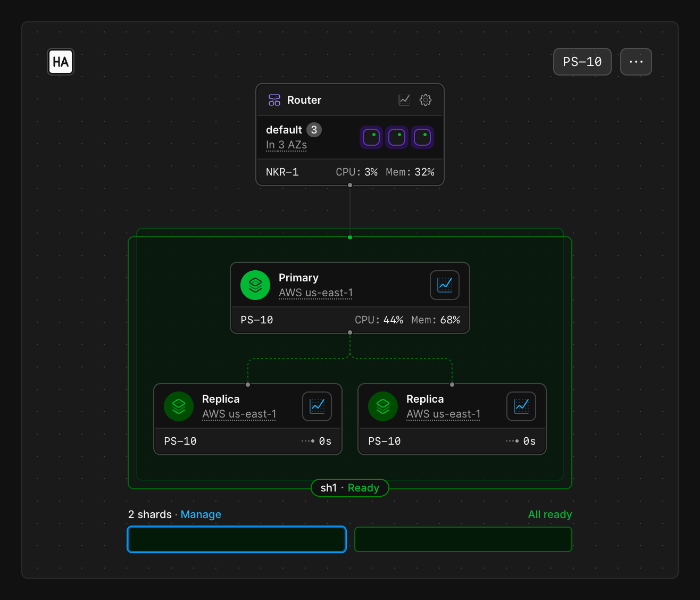The height and width of the screenshot is (600, 700).
Task: Click the right Replica database icon
Action: click(x=383, y=406)
